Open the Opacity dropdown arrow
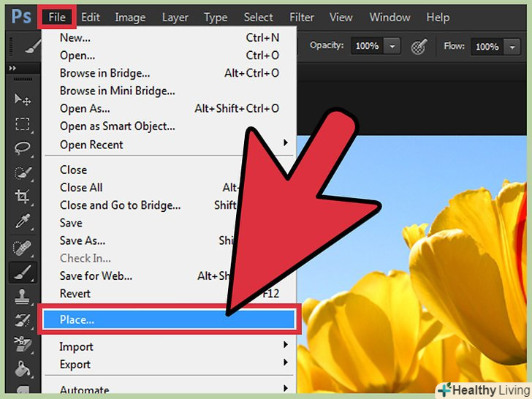 392,46
